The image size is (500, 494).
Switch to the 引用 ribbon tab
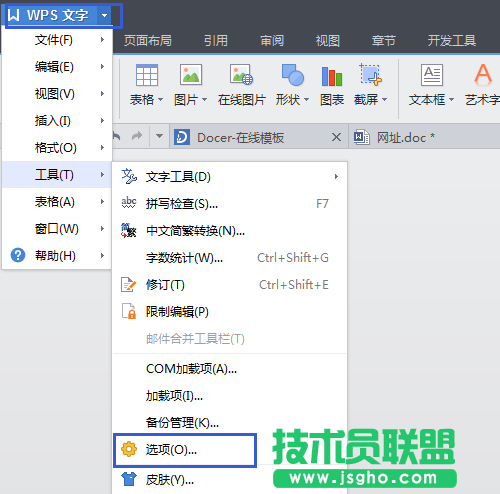click(x=216, y=41)
